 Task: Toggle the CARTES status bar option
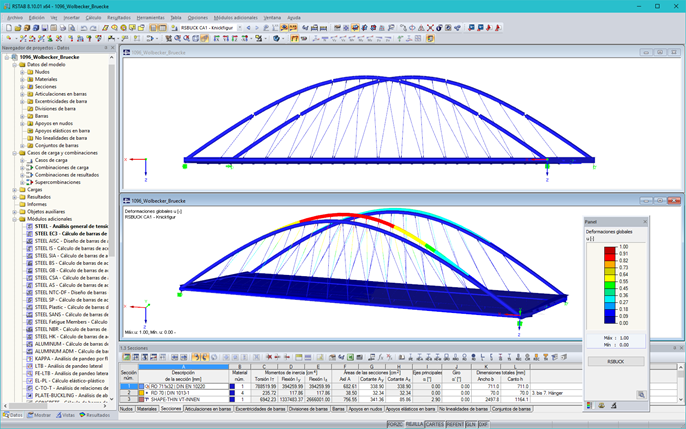tap(434, 425)
